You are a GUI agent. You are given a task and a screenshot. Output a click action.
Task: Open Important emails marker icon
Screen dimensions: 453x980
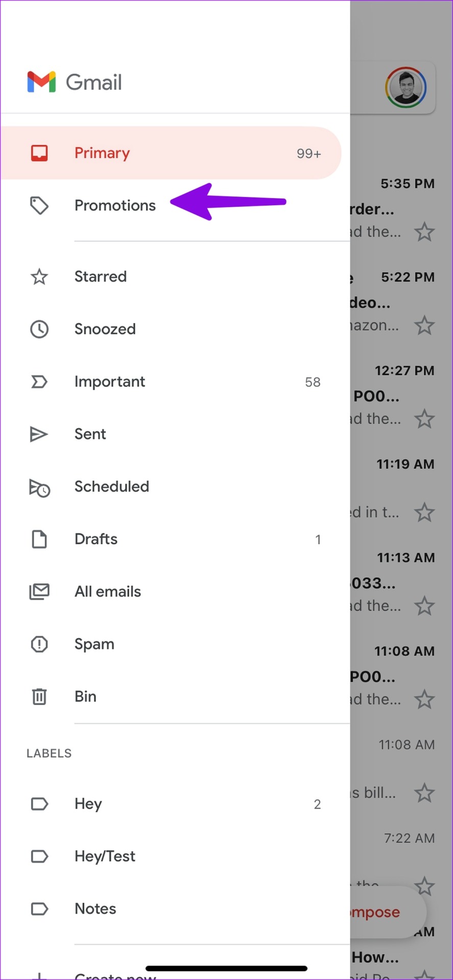tap(39, 382)
